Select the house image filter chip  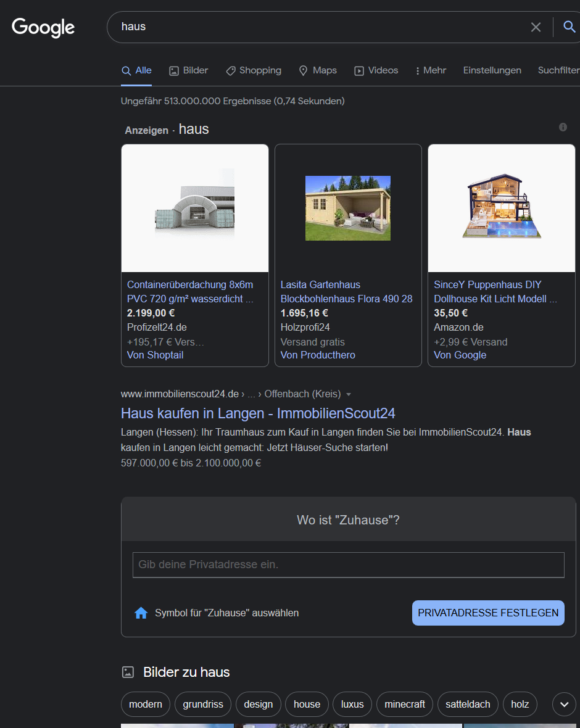tap(307, 705)
